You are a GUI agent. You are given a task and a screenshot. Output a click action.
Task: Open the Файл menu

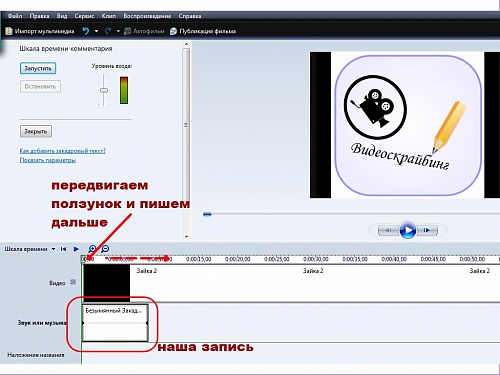pyautogui.click(x=15, y=16)
